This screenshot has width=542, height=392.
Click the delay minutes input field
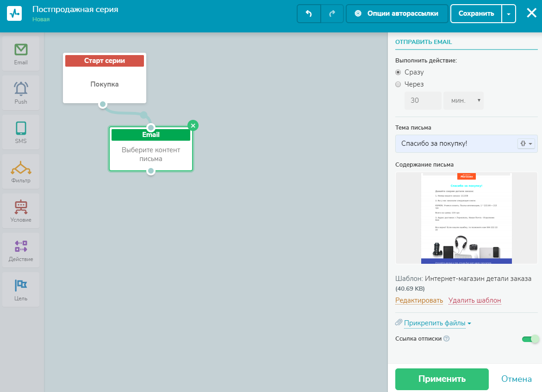pyautogui.click(x=423, y=100)
